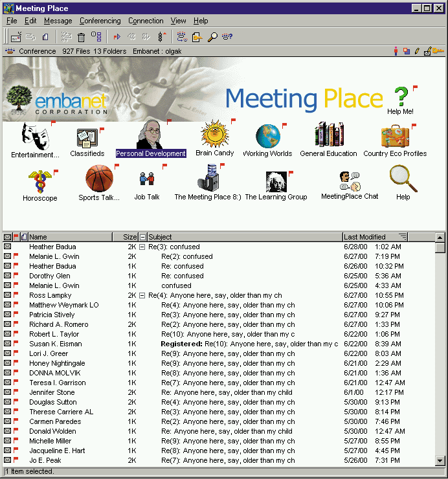Click the toolbar icon with the red up arrow
448x479 pixels.
click(x=162, y=37)
